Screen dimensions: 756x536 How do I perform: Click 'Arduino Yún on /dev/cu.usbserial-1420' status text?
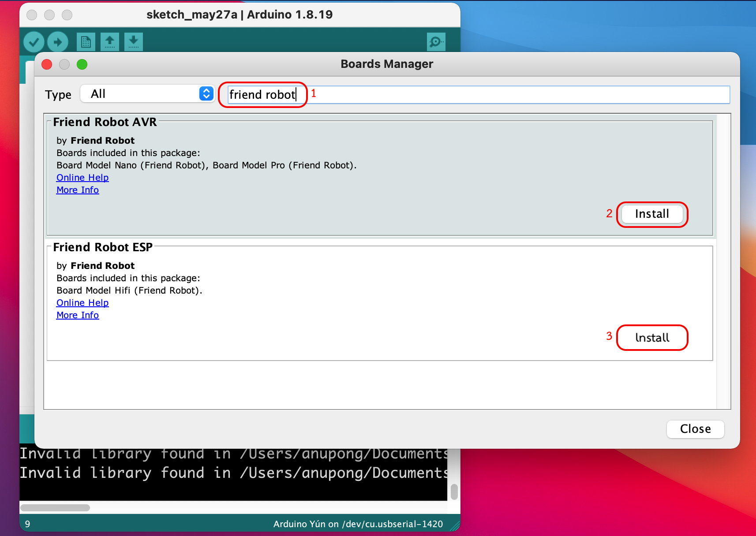358,524
